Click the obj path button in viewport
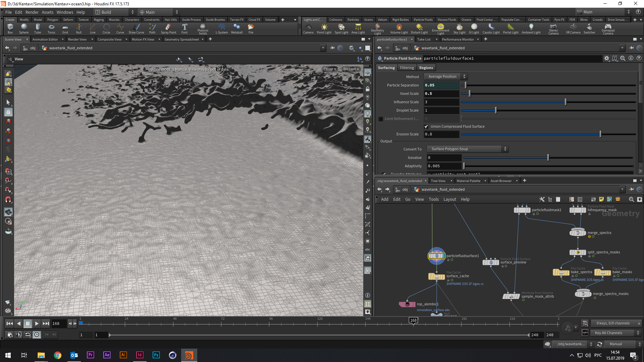This screenshot has width=644, height=362. (x=30, y=48)
